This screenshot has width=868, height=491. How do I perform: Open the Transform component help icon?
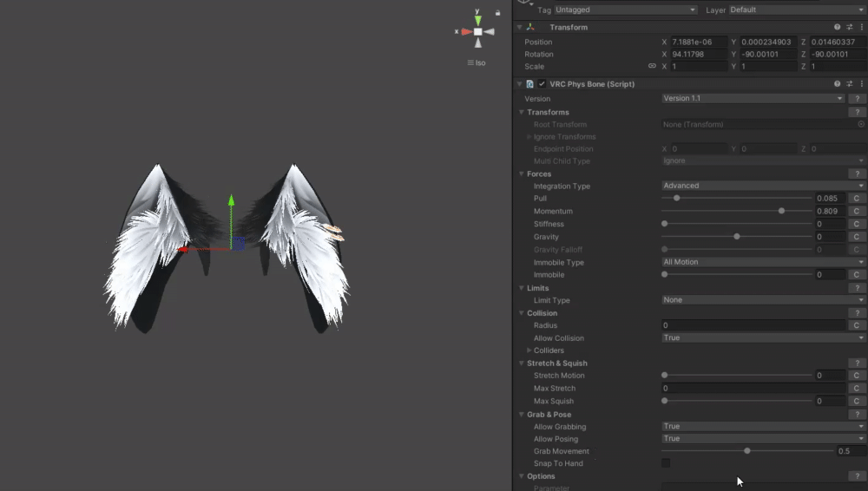(837, 27)
